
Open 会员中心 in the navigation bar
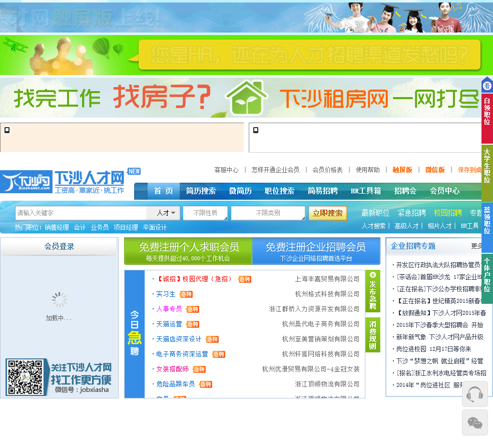[444, 191]
